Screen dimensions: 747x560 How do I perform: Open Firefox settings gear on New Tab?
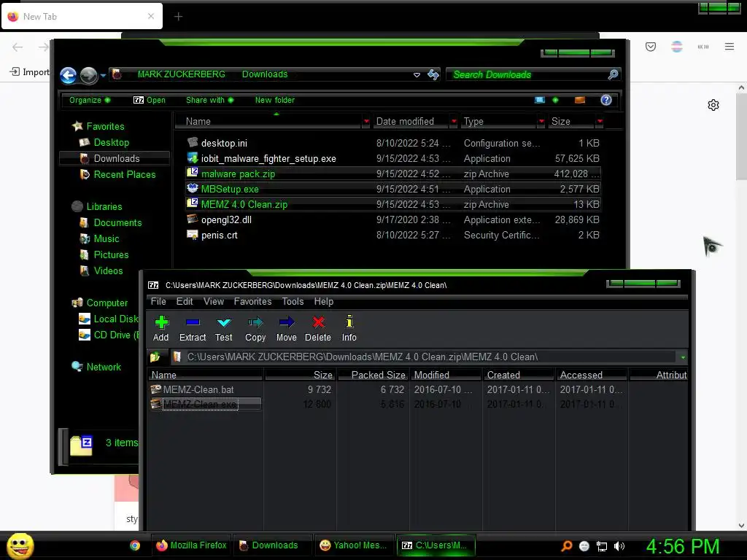coord(713,105)
